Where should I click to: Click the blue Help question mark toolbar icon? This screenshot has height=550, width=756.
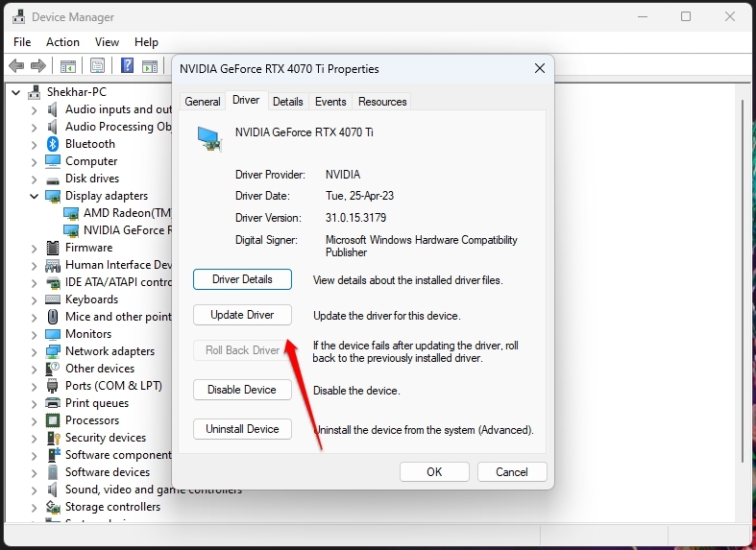[128, 65]
